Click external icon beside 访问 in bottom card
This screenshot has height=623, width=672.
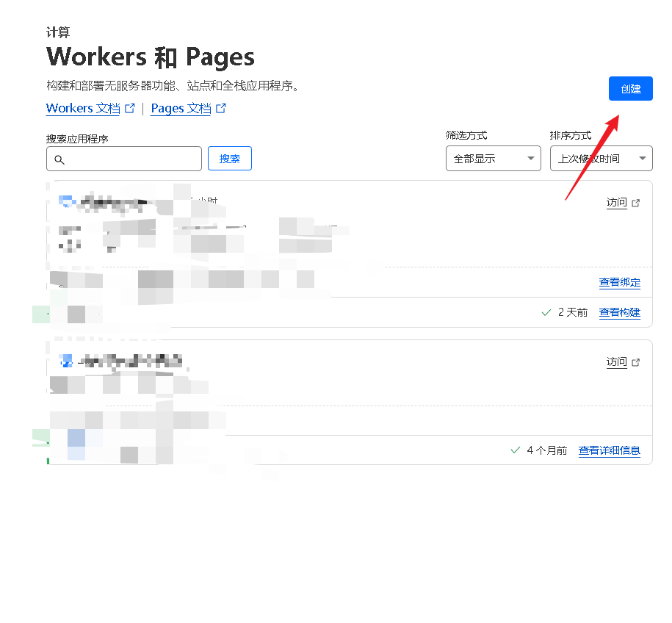coord(636,363)
